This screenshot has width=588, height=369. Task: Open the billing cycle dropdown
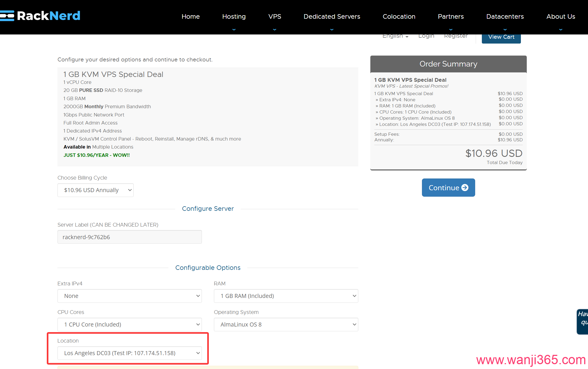[x=95, y=190]
